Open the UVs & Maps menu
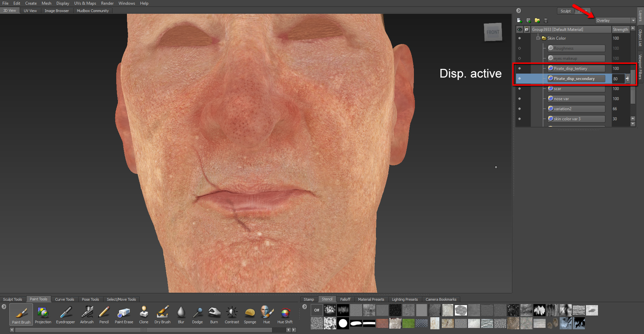The width and height of the screenshot is (644, 334). pyautogui.click(x=85, y=3)
